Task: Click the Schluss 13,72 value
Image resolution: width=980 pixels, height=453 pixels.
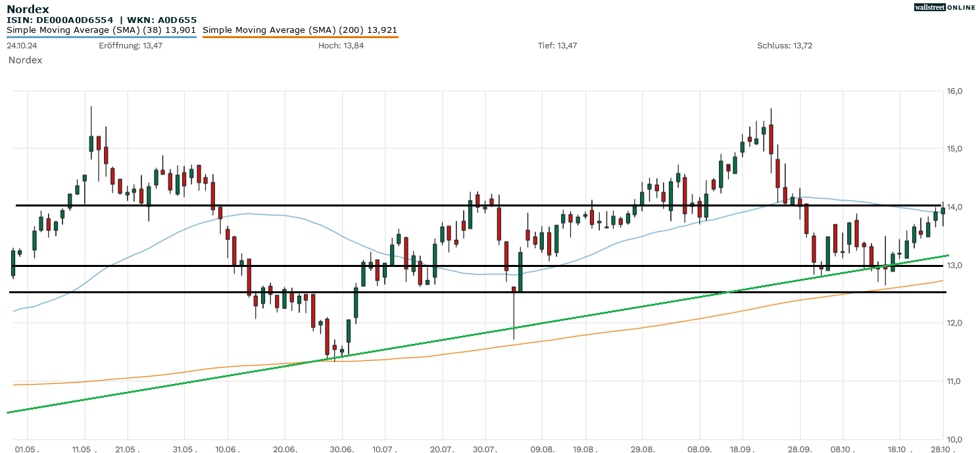Action: click(785, 45)
